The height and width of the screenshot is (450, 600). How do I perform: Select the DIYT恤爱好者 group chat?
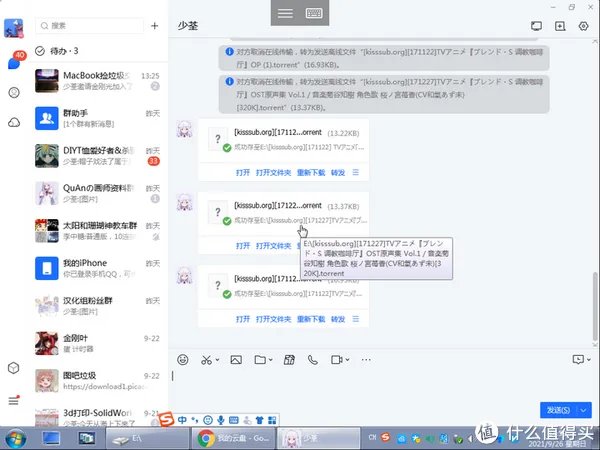[x=98, y=156]
